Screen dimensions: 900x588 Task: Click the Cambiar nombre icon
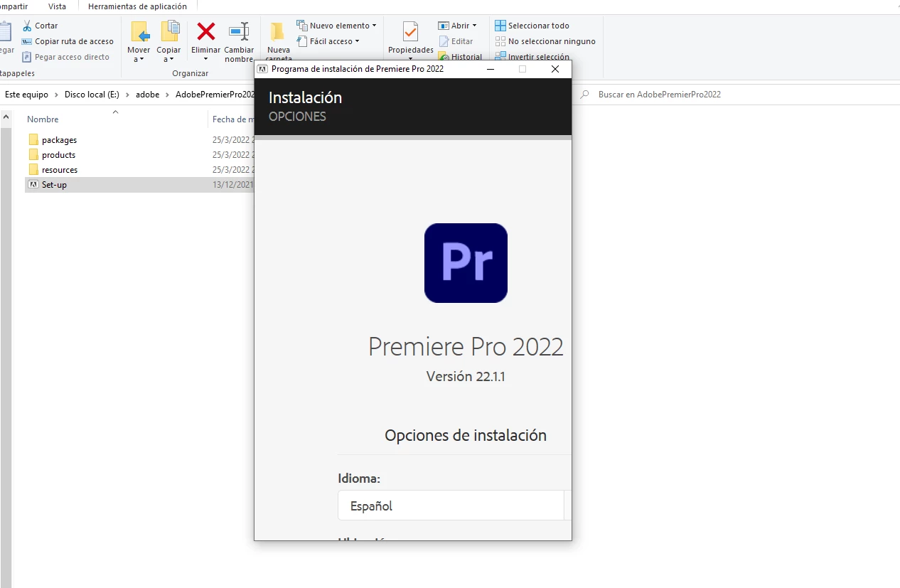click(239, 31)
